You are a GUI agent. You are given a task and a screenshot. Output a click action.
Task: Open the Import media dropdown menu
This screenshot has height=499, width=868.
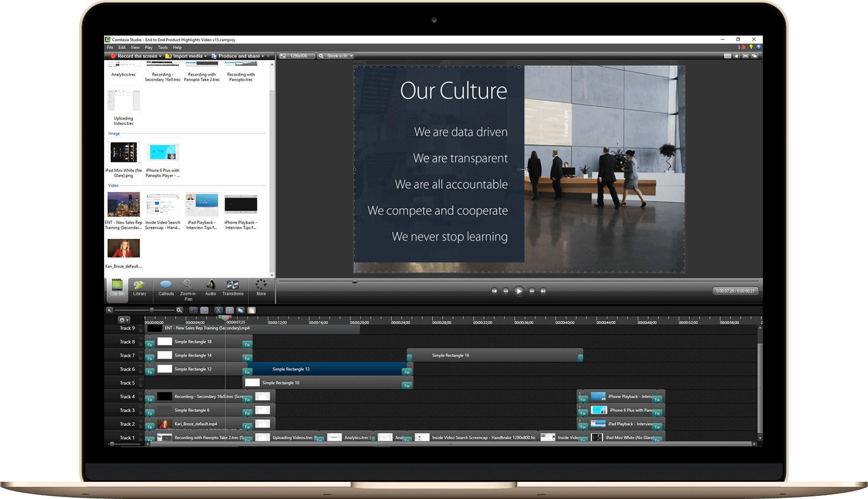point(187,56)
